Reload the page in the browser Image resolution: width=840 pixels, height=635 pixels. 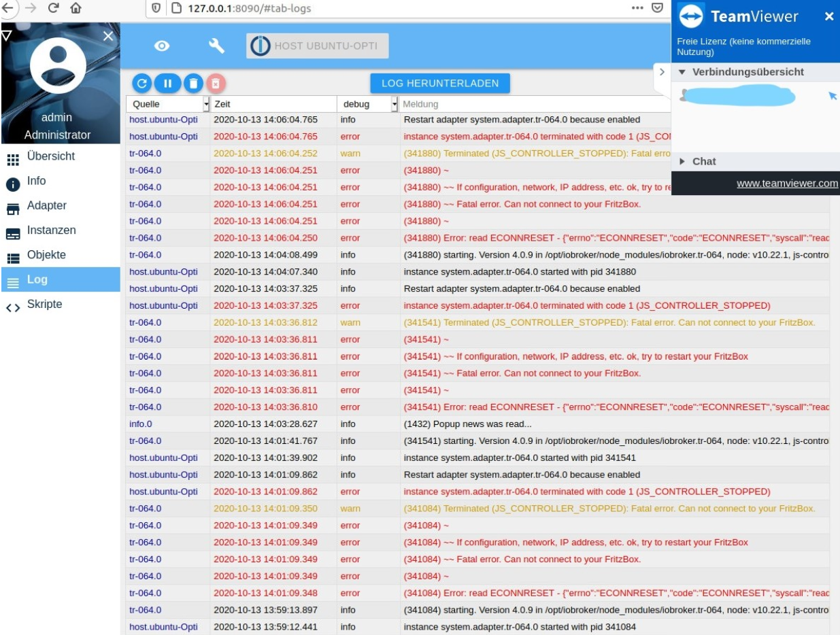54,7
